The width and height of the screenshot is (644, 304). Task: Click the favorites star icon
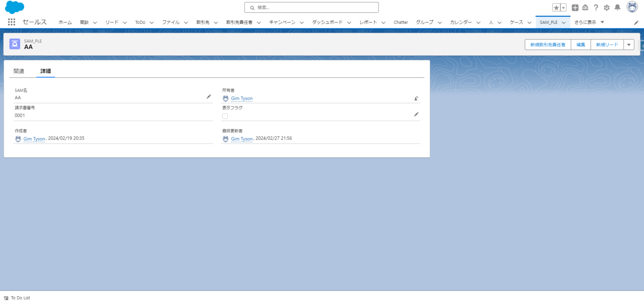[556, 8]
